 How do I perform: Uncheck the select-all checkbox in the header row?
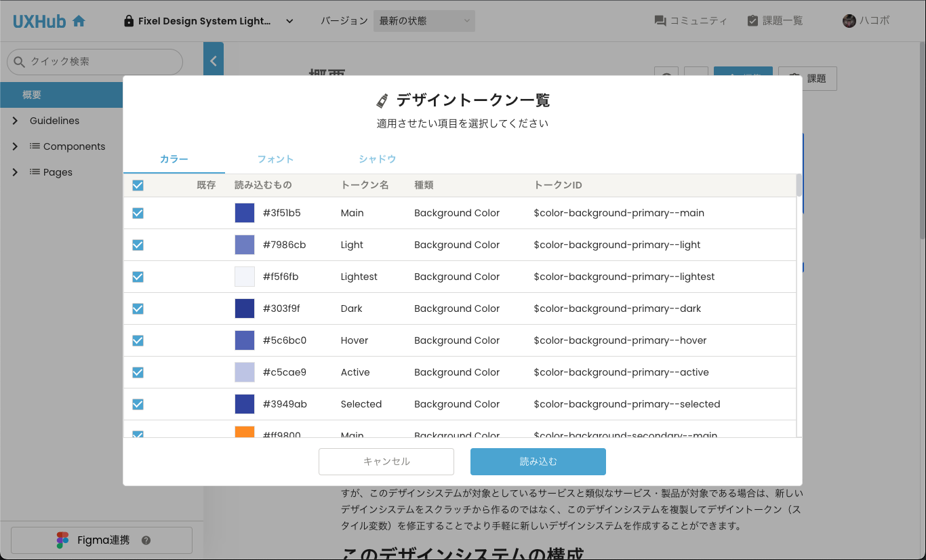(x=138, y=184)
